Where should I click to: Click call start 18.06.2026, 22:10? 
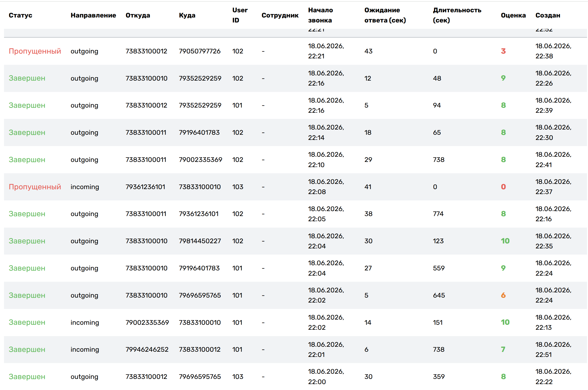[326, 160]
